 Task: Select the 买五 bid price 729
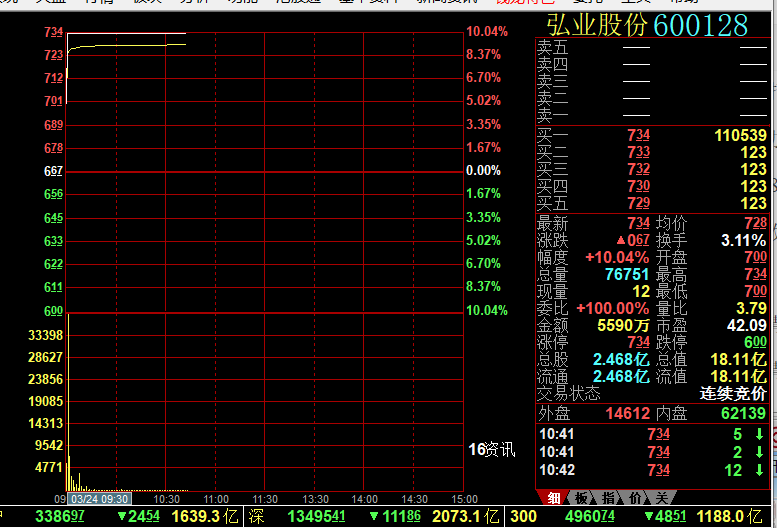coord(638,203)
